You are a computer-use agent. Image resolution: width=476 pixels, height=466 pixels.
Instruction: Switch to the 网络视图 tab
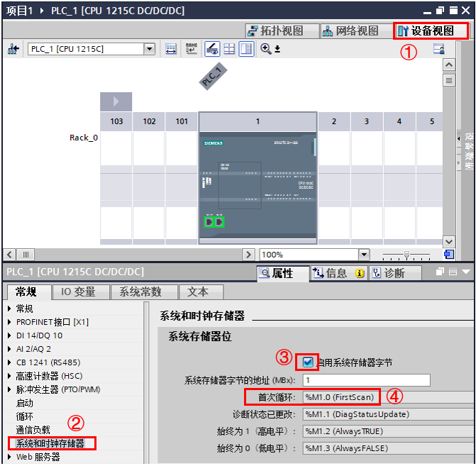point(356,30)
